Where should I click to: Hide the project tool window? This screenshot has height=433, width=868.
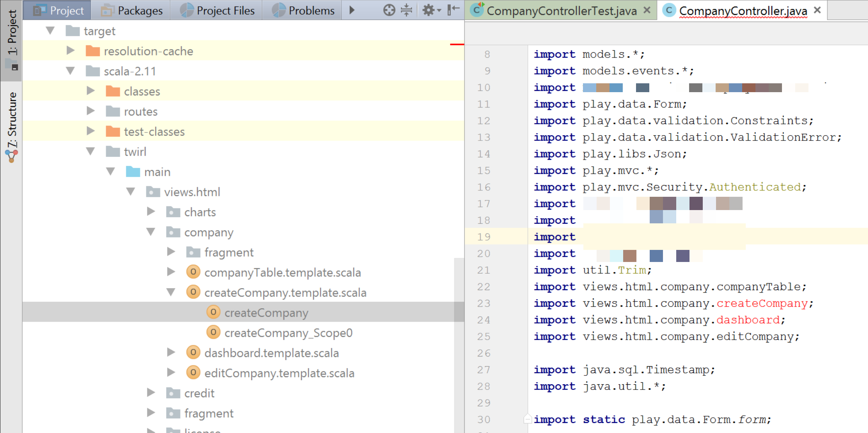pos(453,10)
